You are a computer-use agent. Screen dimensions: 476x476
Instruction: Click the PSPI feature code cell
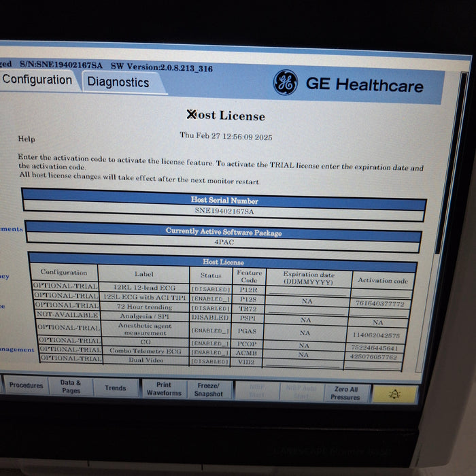coord(248,318)
